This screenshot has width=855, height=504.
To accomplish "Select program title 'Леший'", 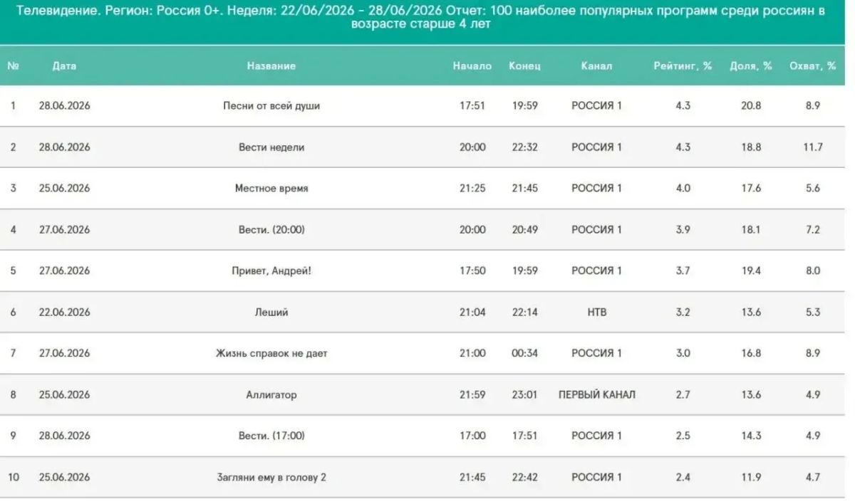I will tap(271, 312).
